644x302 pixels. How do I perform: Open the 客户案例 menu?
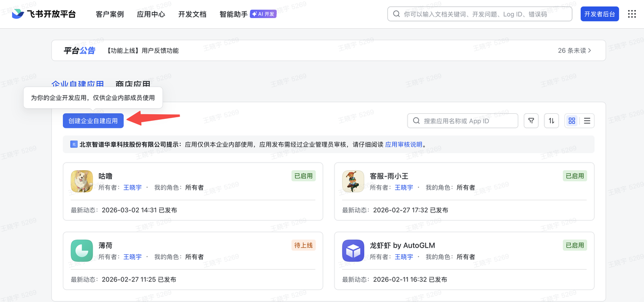coord(110,14)
